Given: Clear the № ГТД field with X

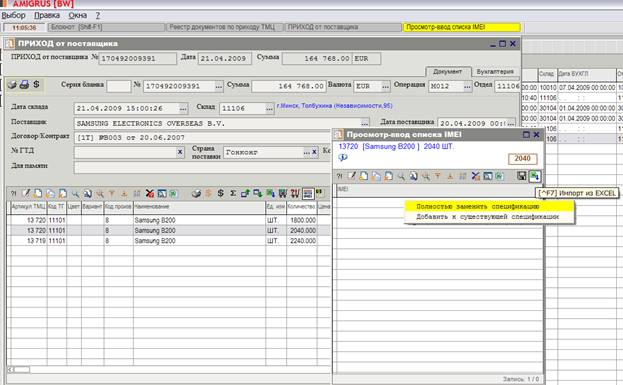Looking at the screenshot, I should pos(180,152).
